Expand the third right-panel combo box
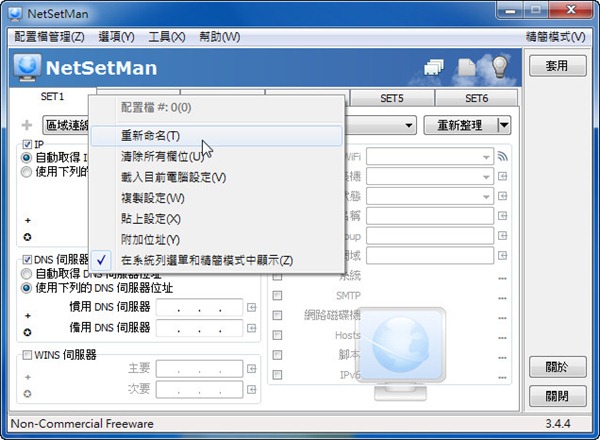The image size is (600, 440). [486, 197]
